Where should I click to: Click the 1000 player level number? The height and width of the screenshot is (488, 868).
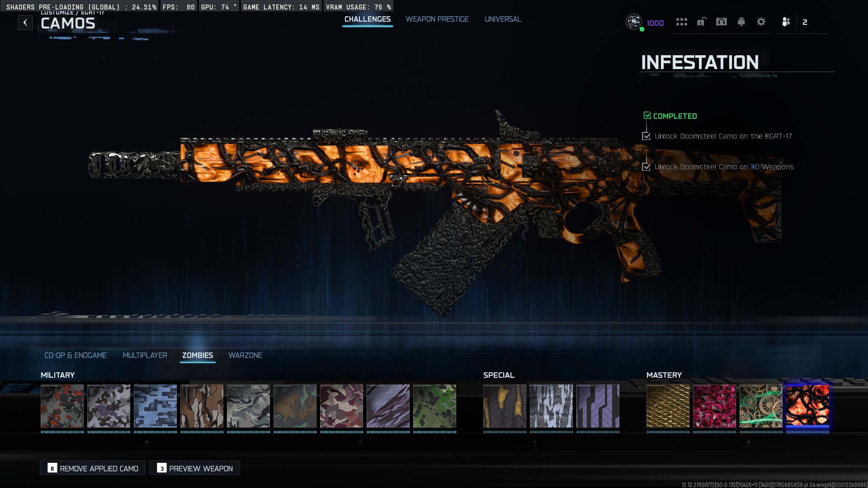coord(655,23)
